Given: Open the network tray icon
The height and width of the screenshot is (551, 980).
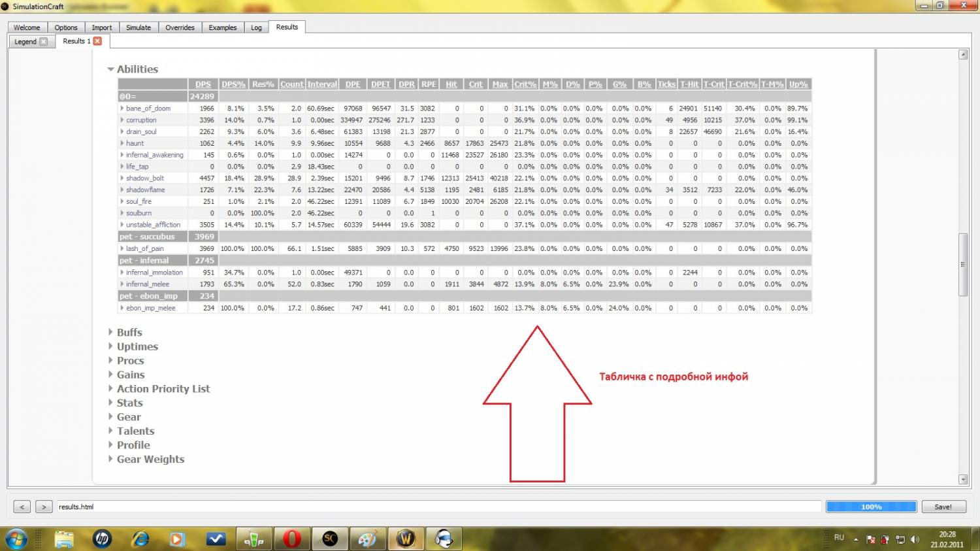Looking at the screenshot, I should point(900,540).
